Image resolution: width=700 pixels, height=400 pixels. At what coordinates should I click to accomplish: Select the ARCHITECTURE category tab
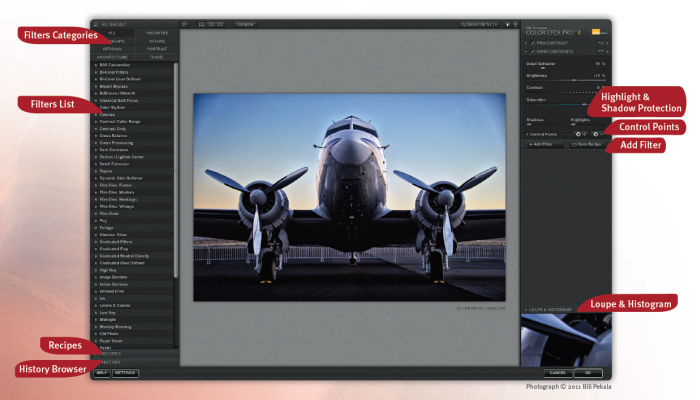pos(112,57)
